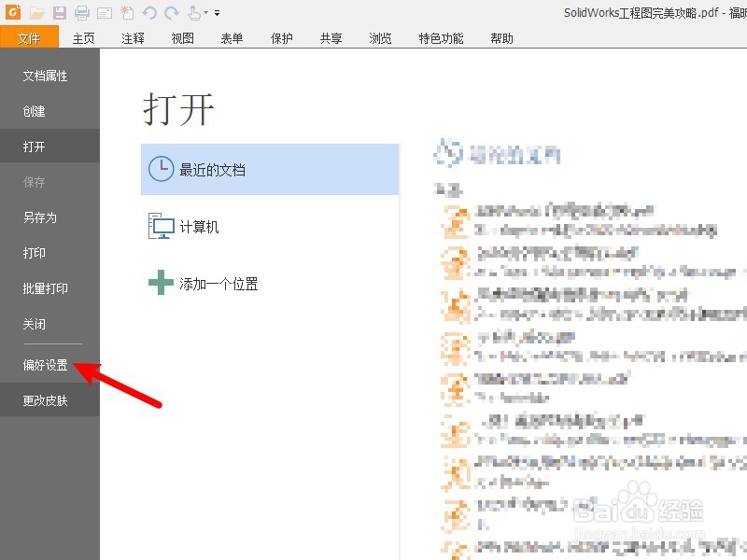Click the clock icon beside 最近的文档
This screenshot has width=747, height=560.
pyautogui.click(x=161, y=169)
